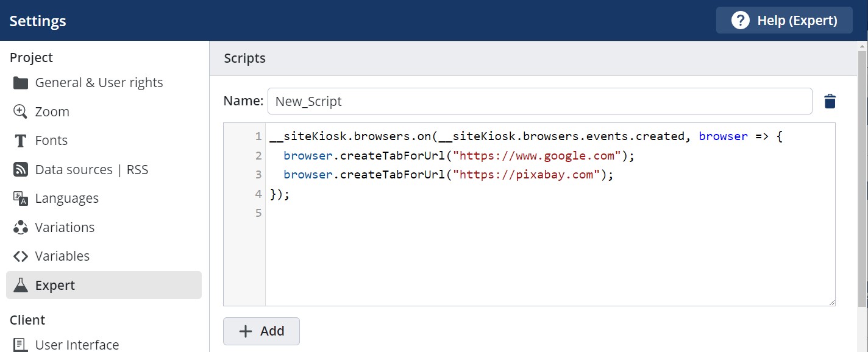Image resolution: width=868 pixels, height=352 pixels.
Task: Click line number 4 in the editor
Action: (258, 194)
